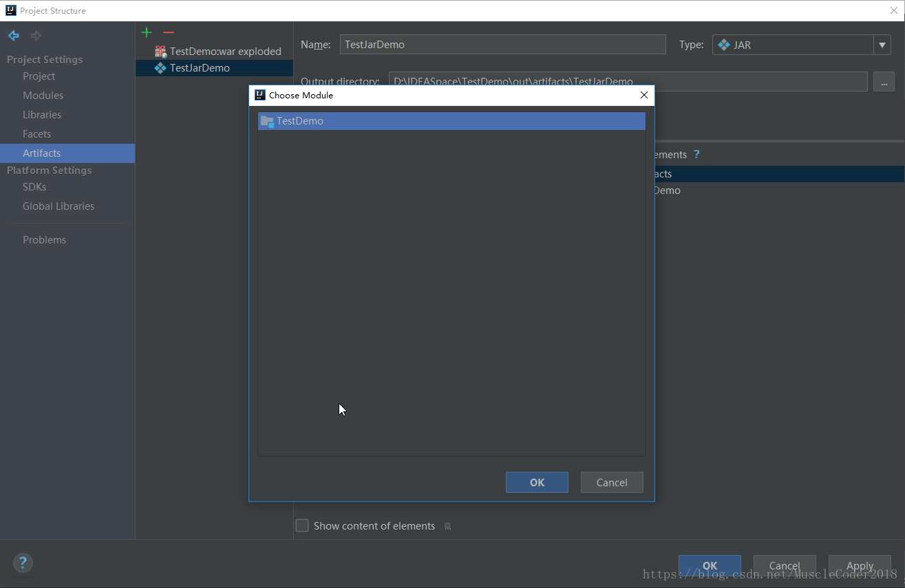905x588 pixels.
Task: Click the green plus add artifact icon
Action: click(x=147, y=33)
